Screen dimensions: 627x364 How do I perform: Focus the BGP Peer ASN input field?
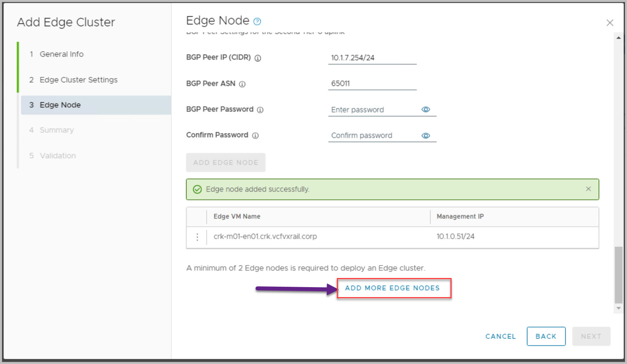[x=372, y=84]
